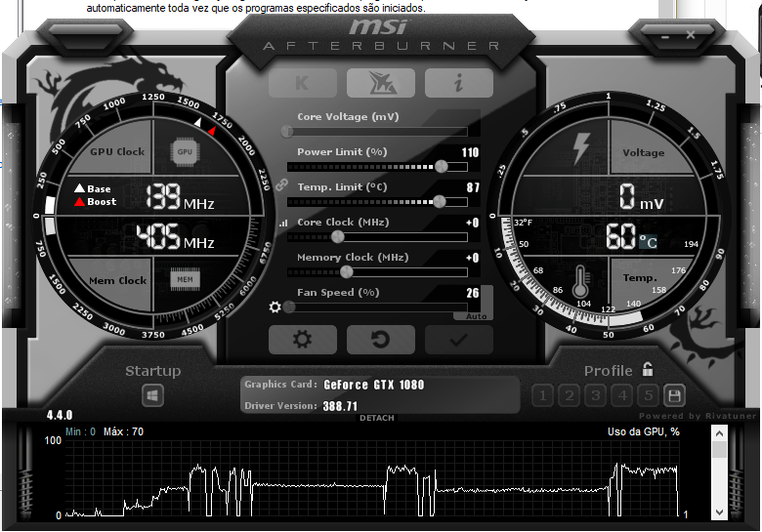Image resolution: width=762 pixels, height=532 pixels.
Task: Toggle the Windows startup icon
Action: pyautogui.click(x=152, y=396)
